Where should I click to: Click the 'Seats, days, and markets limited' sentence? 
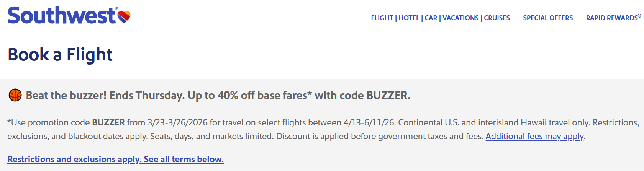pyautogui.click(x=212, y=136)
